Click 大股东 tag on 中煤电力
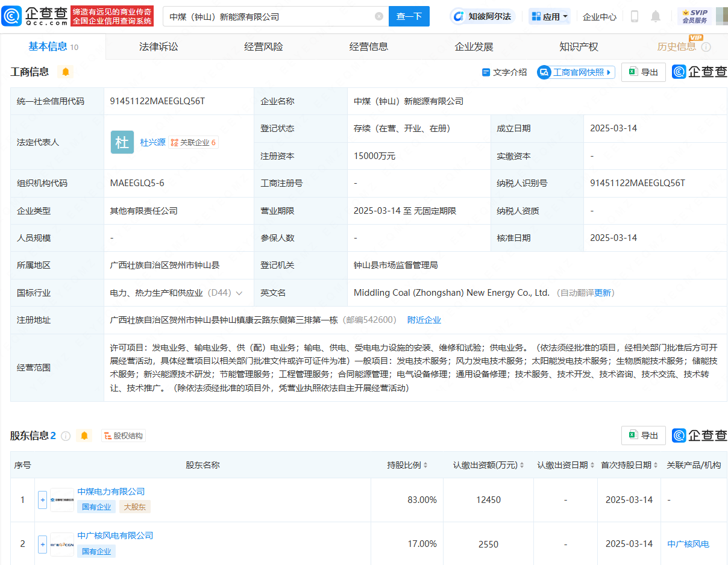728x565 pixels. (x=134, y=507)
